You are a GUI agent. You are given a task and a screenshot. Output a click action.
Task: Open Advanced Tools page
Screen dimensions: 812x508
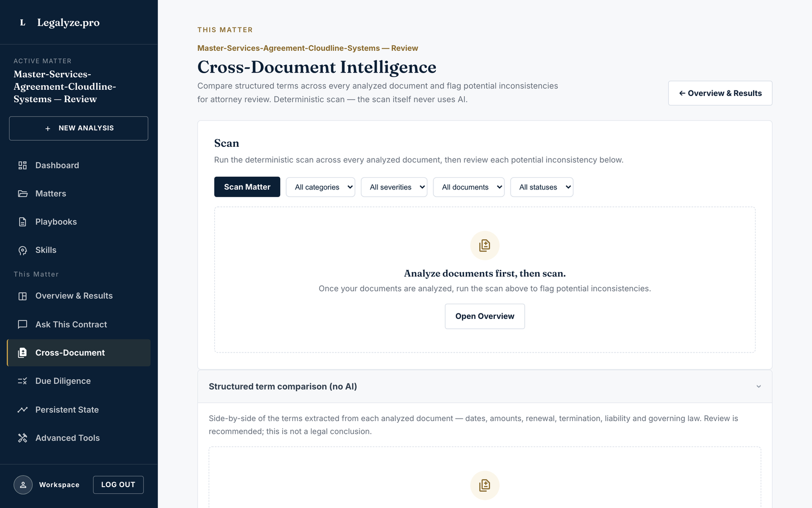click(79, 438)
